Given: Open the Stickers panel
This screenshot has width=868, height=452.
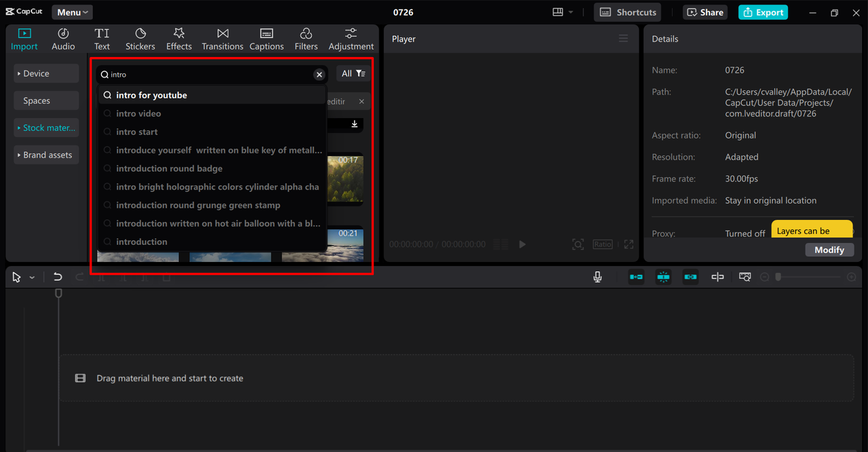Looking at the screenshot, I should pyautogui.click(x=140, y=39).
